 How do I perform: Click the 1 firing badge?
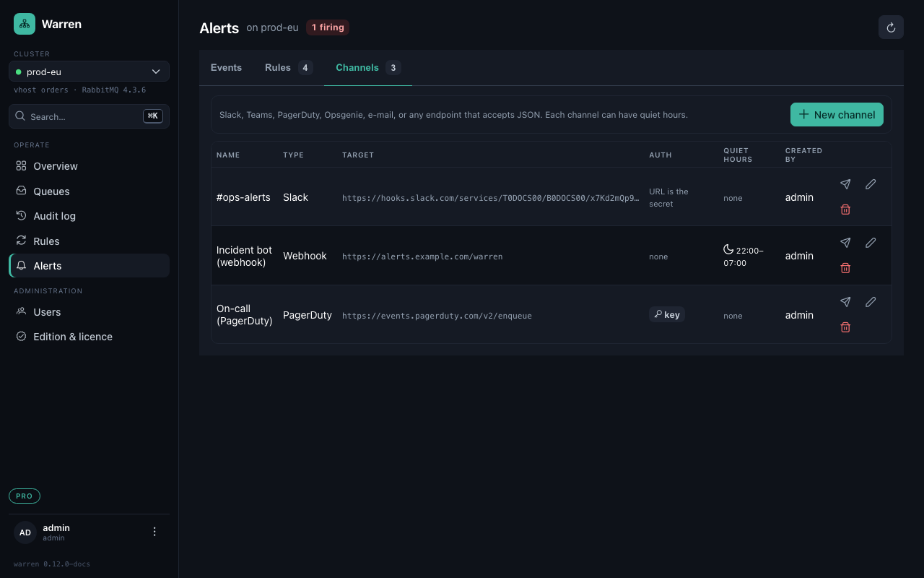(328, 27)
